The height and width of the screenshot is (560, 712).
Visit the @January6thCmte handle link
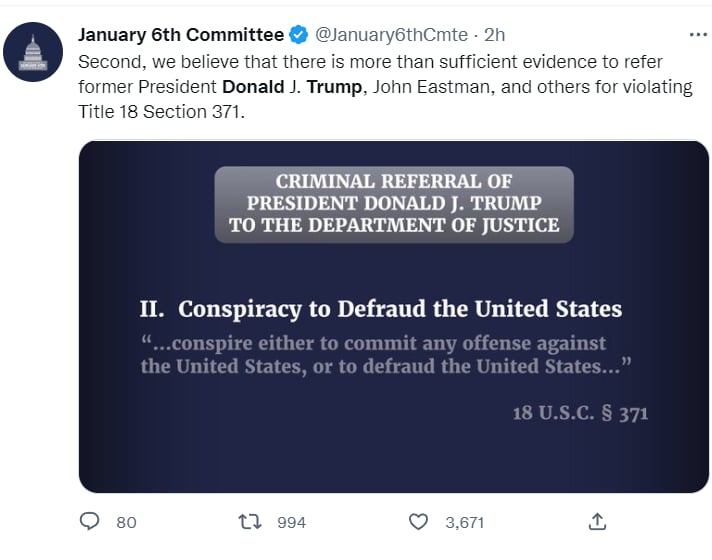(x=391, y=35)
